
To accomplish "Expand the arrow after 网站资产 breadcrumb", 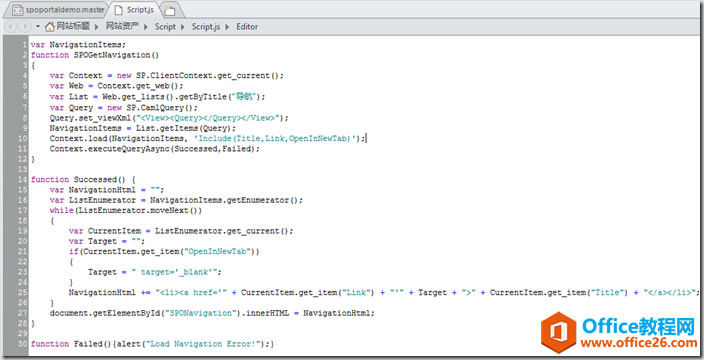I will (146, 27).
